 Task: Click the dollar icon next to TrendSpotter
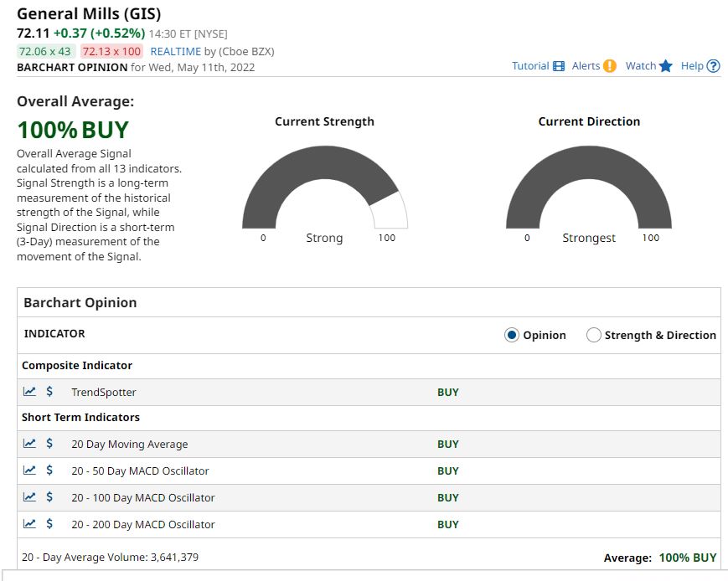point(49,391)
